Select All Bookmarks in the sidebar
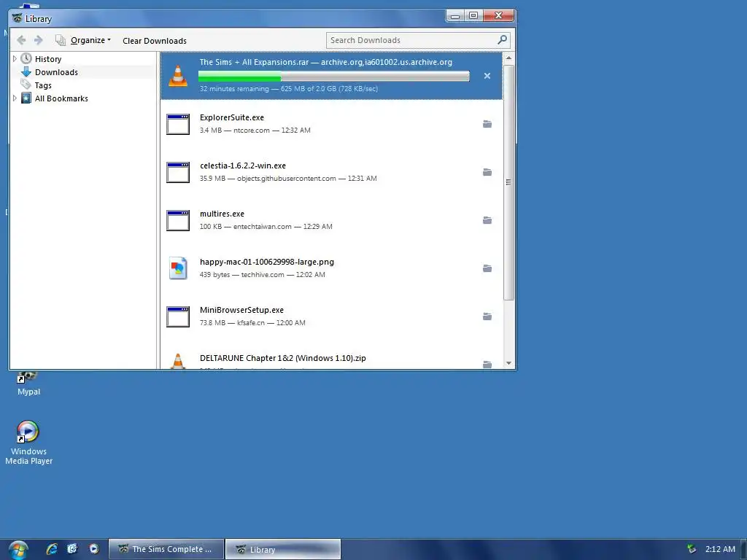The height and width of the screenshot is (560, 747). coord(61,98)
